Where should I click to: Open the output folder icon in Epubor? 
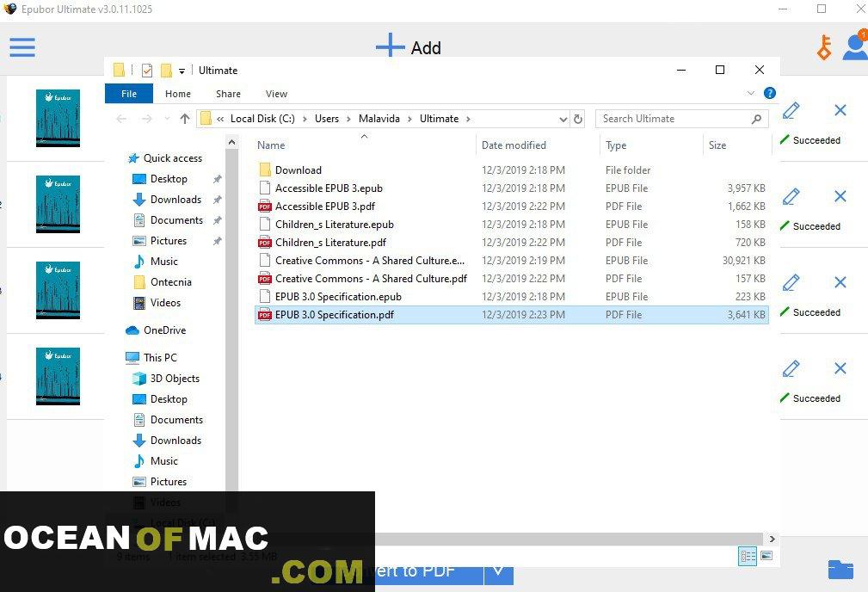(840, 570)
